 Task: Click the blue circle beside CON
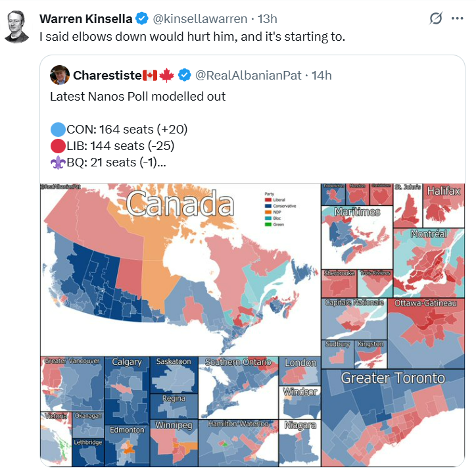57,130
